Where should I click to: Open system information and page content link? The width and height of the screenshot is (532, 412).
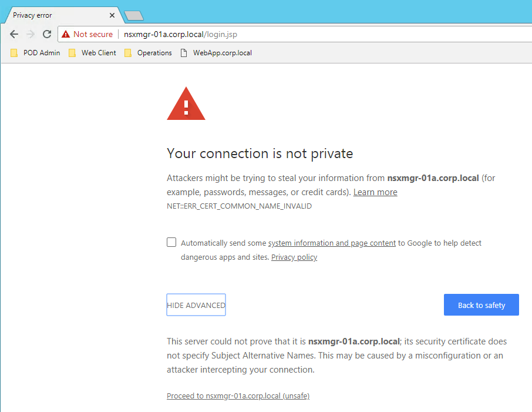pyautogui.click(x=332, y=243)
